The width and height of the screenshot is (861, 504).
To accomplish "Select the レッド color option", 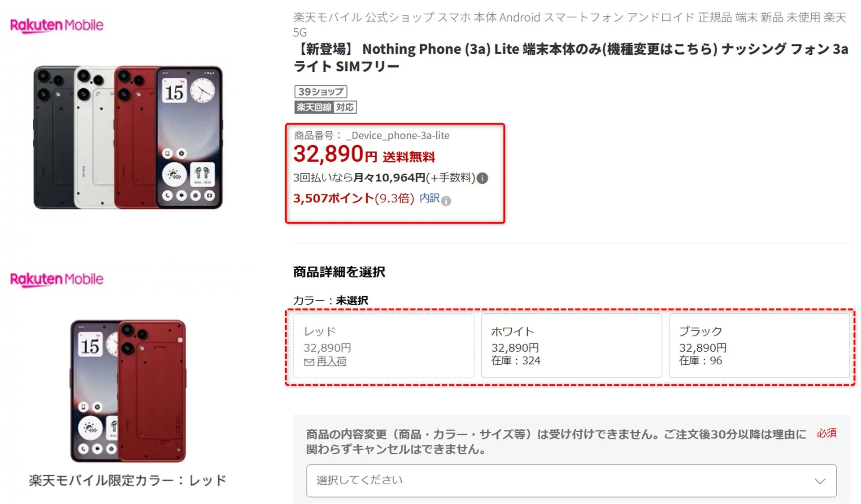I will click(384, 345).
